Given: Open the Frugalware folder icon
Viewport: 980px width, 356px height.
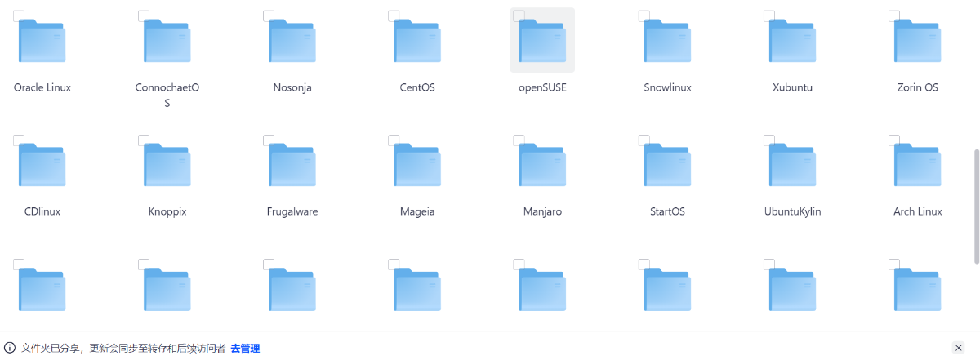Looking at the screenshot, I should coord(292,165).
